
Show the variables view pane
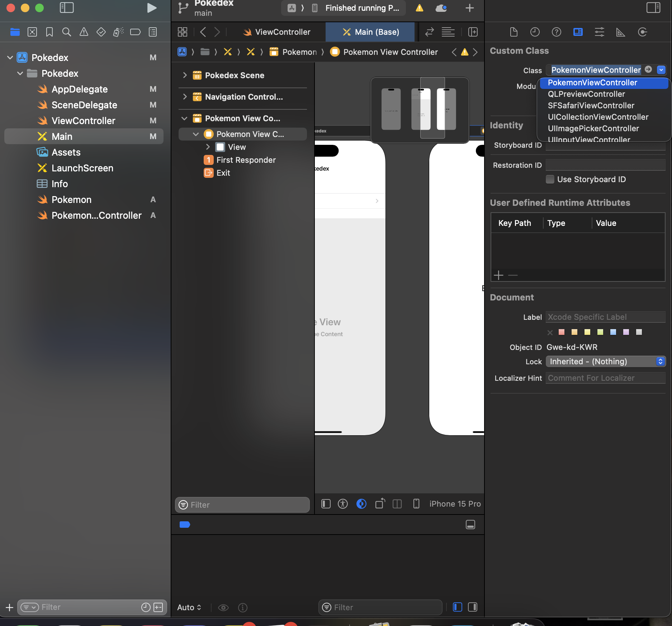pyautogui.click(x=458, y=607)
